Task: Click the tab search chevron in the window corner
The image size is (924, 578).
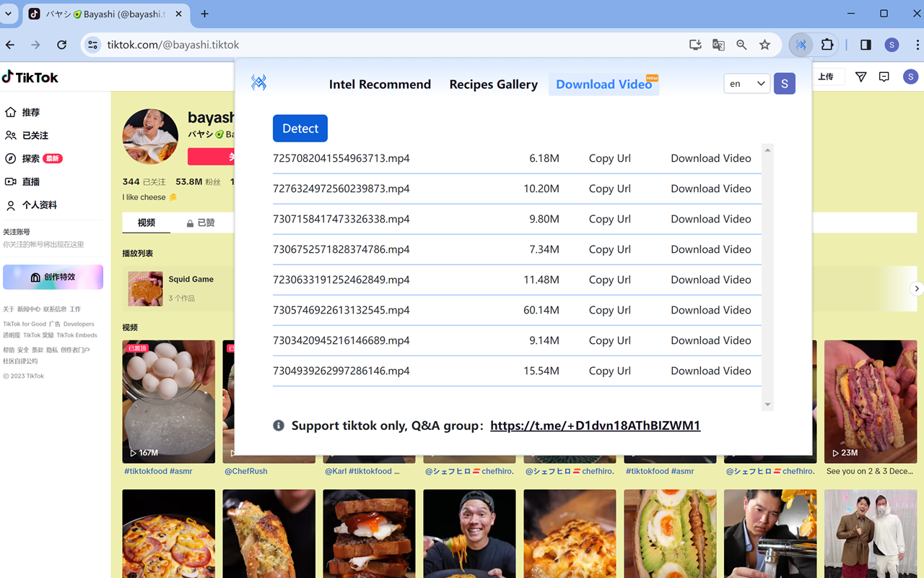Action: coord(8,14)
